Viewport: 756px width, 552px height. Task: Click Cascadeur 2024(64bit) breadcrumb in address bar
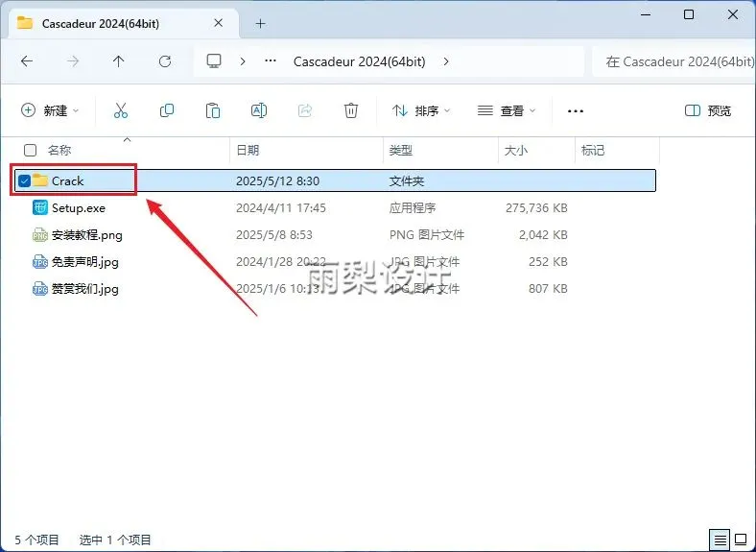[359, 61]
